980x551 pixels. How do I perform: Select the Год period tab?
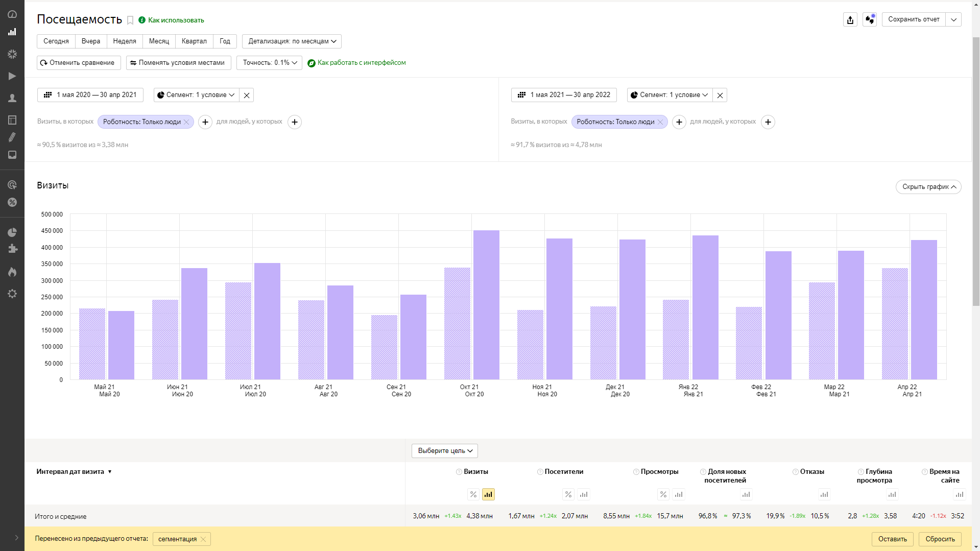coord(225,41)
